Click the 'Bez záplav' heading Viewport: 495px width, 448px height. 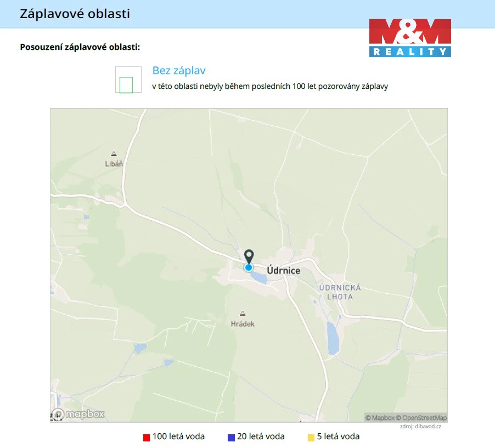(x=179, y=70)
